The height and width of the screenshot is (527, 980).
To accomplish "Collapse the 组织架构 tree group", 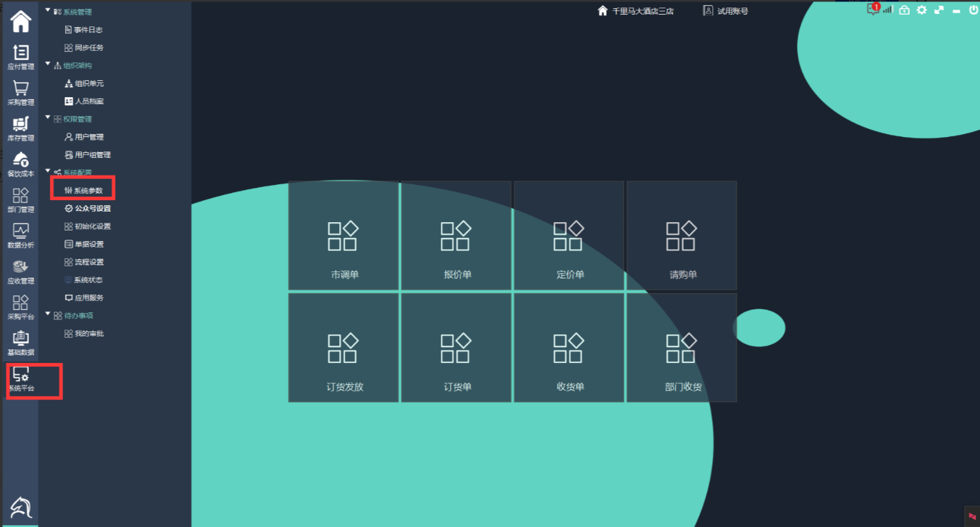I will (47, 64).
